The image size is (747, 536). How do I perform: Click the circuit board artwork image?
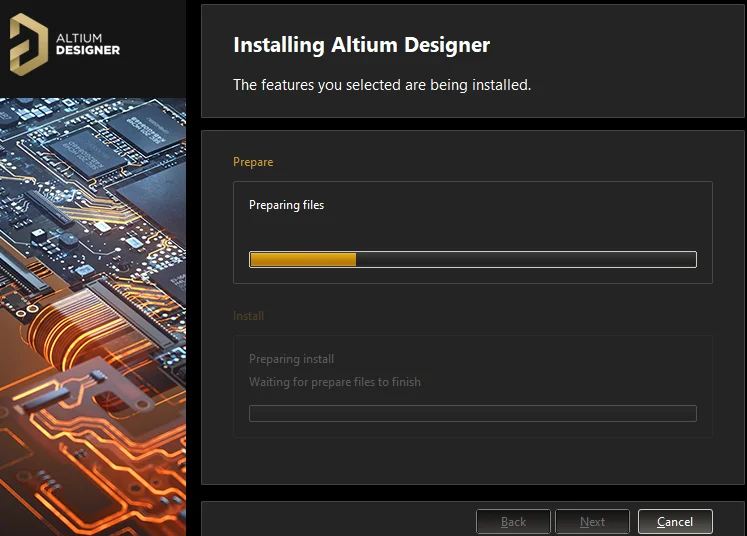click(93, 317)
